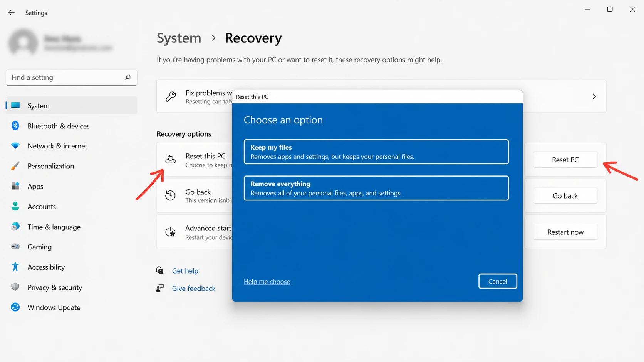Click the Gaming controller icon
Screen dimensions: 644x362
coord(15,246)
